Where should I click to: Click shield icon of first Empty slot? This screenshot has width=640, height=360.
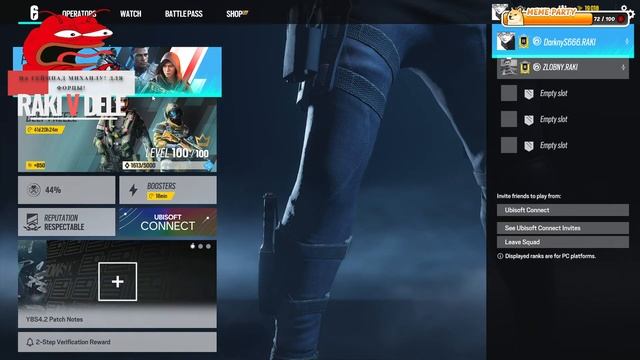(529, 94)
